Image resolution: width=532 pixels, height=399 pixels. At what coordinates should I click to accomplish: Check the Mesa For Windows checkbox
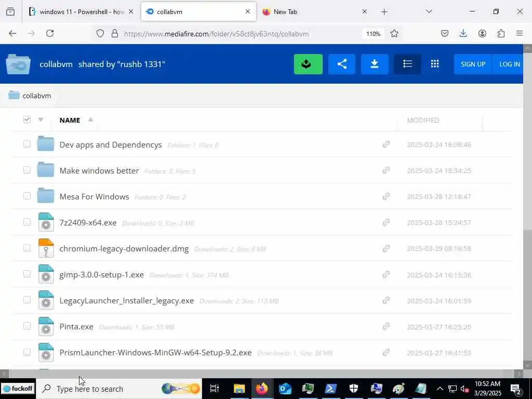[27, 196]
